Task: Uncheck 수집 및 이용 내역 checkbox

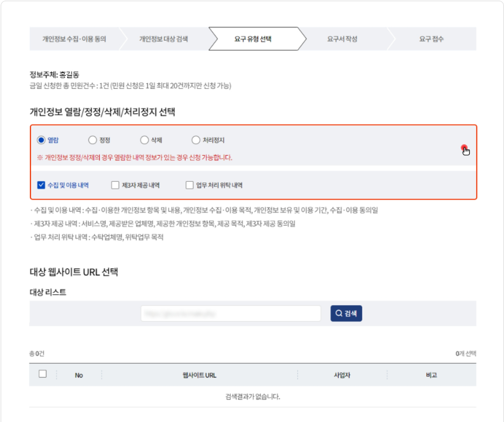Action: coord(41,185)
